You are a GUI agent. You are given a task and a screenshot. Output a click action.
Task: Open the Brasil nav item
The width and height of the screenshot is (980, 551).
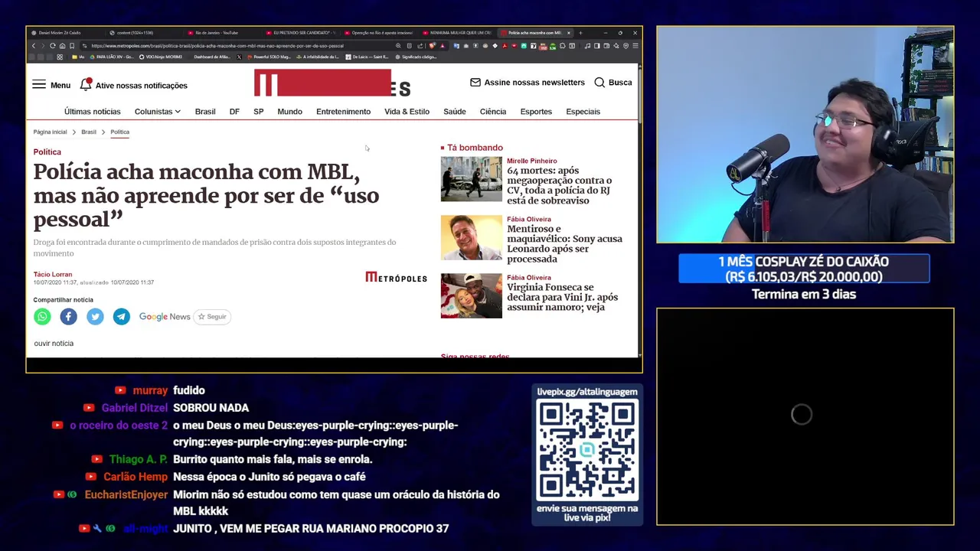pyautogui.click(x=205, y=112)
